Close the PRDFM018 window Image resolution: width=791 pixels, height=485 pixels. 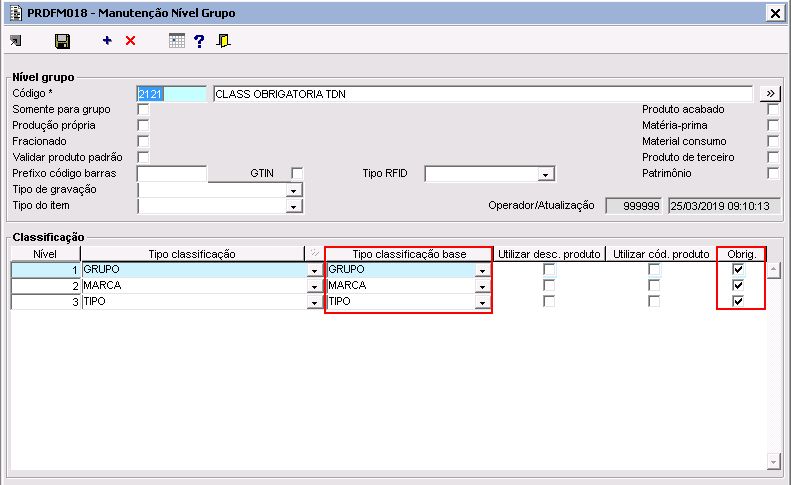point(775,13)
